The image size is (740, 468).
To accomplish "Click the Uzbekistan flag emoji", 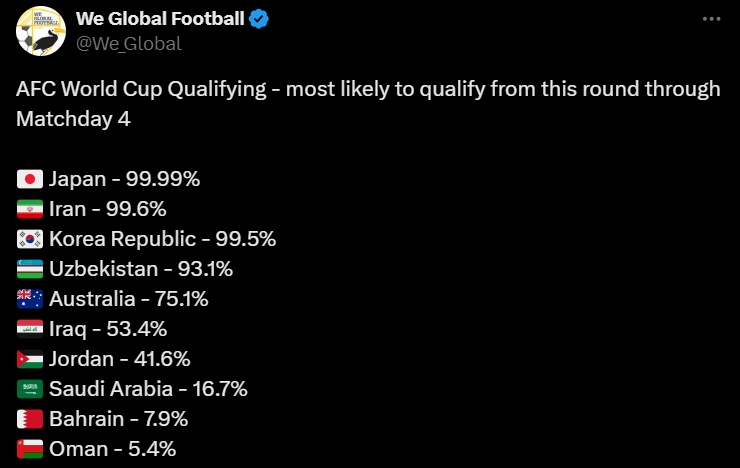I will coord(30,269).
